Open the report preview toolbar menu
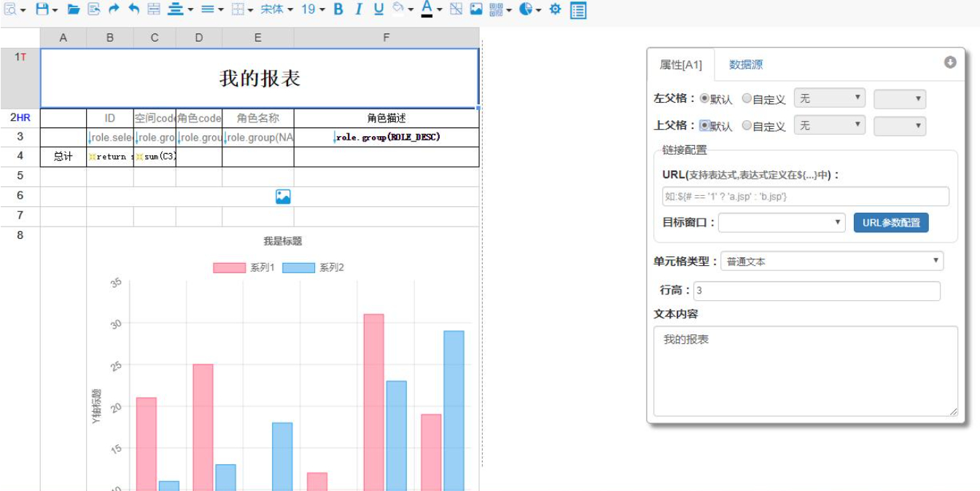This screenshot has height=491, width=980. [x=15, y=9]
